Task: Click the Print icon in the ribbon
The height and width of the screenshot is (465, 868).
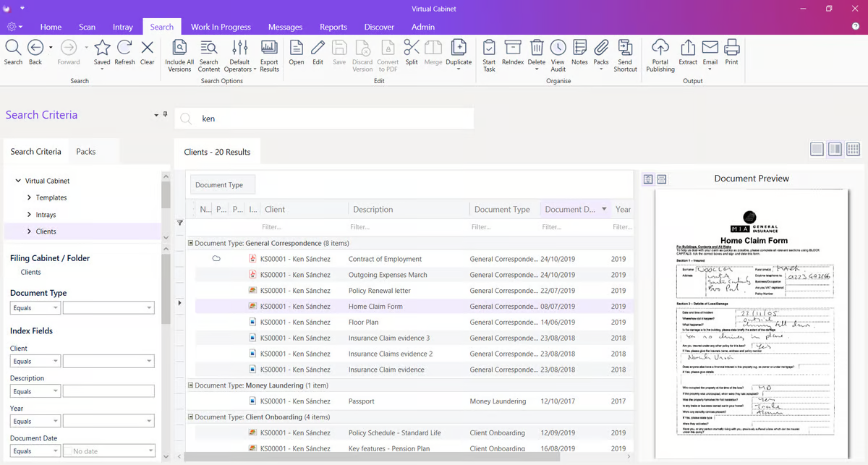Action: click(x=731, y=48)
